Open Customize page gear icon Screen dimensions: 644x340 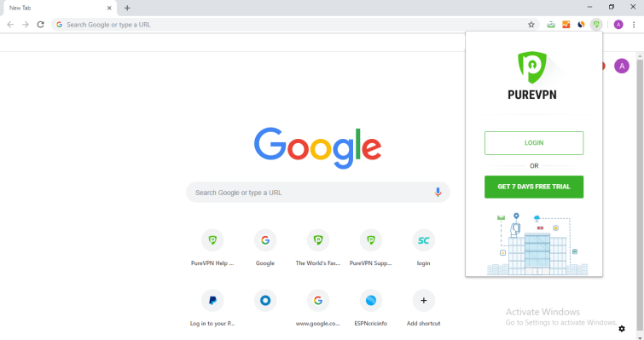[x=622, y=329]
